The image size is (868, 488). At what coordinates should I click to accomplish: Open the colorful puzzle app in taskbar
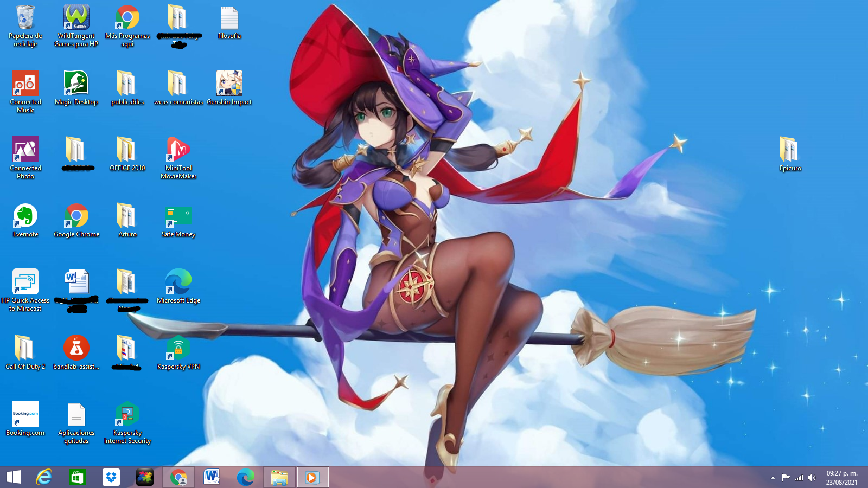point(144,477)
